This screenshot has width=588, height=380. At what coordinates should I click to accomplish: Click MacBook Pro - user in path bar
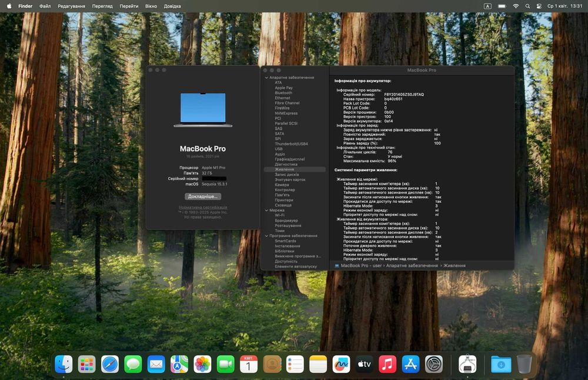(361, 265)
